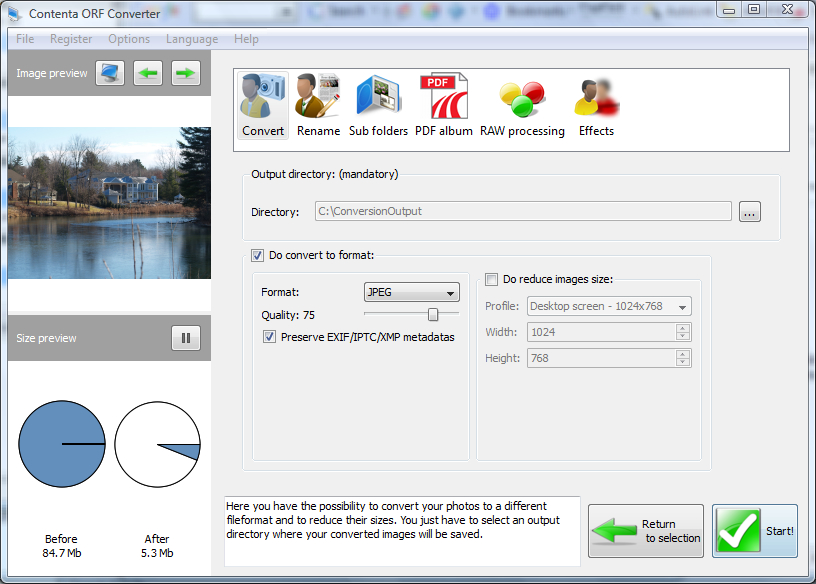Click the 'Quality: 75' label
Screen dimensions: 816x584
pyautogui.click(x=288, y=315)
